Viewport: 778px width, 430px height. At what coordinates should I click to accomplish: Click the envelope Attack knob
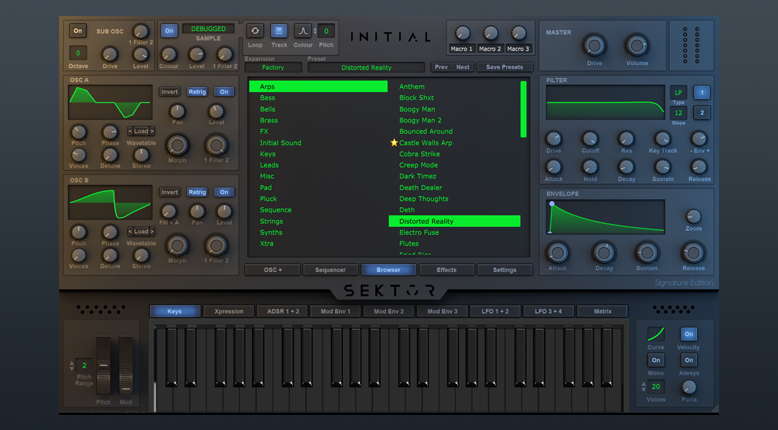pyautogui.click(x=557, y=253)
